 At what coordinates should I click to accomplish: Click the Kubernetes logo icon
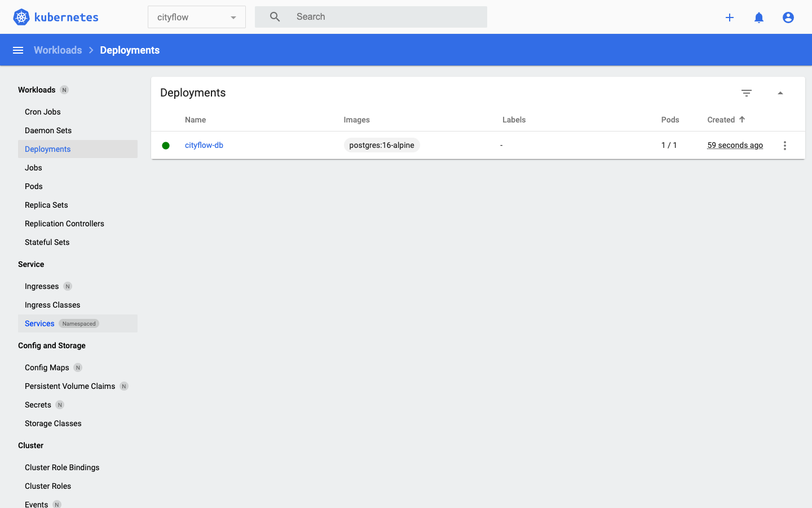(21, 17)
